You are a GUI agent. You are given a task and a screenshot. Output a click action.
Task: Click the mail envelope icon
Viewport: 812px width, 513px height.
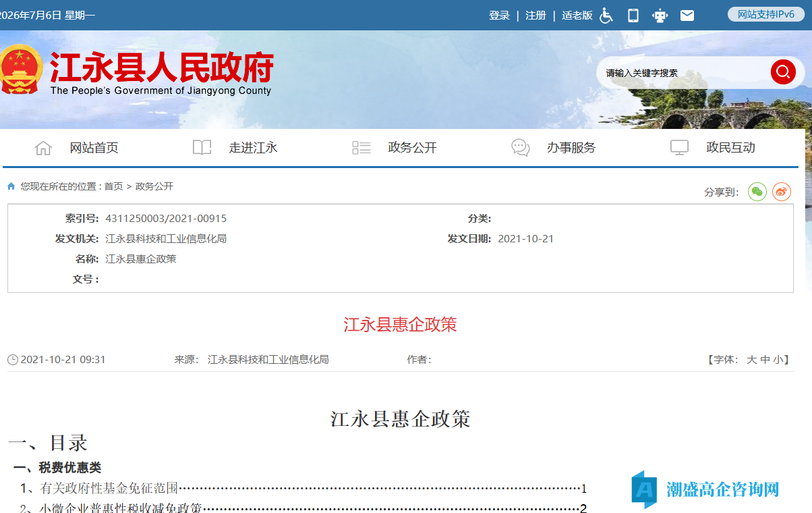[x=687, y=15]
